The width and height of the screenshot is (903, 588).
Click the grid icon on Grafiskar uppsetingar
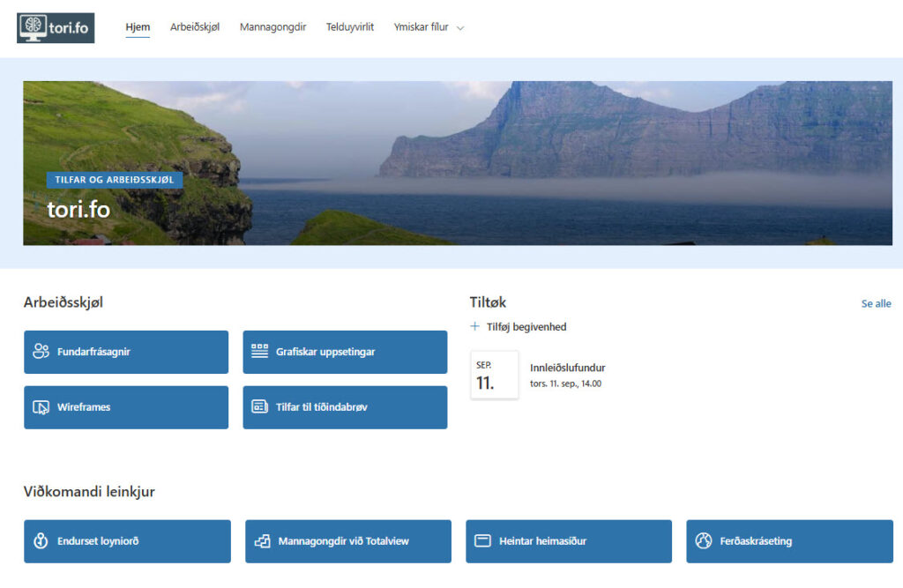(259, 352)
